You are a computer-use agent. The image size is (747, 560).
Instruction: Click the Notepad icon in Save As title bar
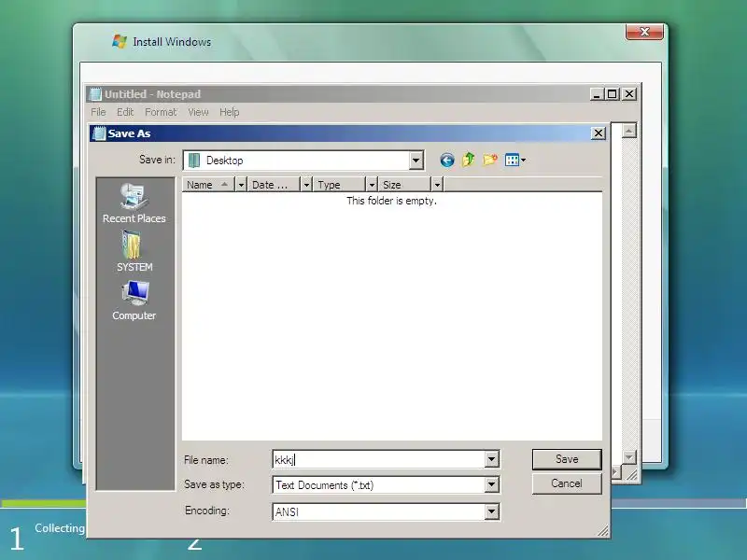click(99, 133)
